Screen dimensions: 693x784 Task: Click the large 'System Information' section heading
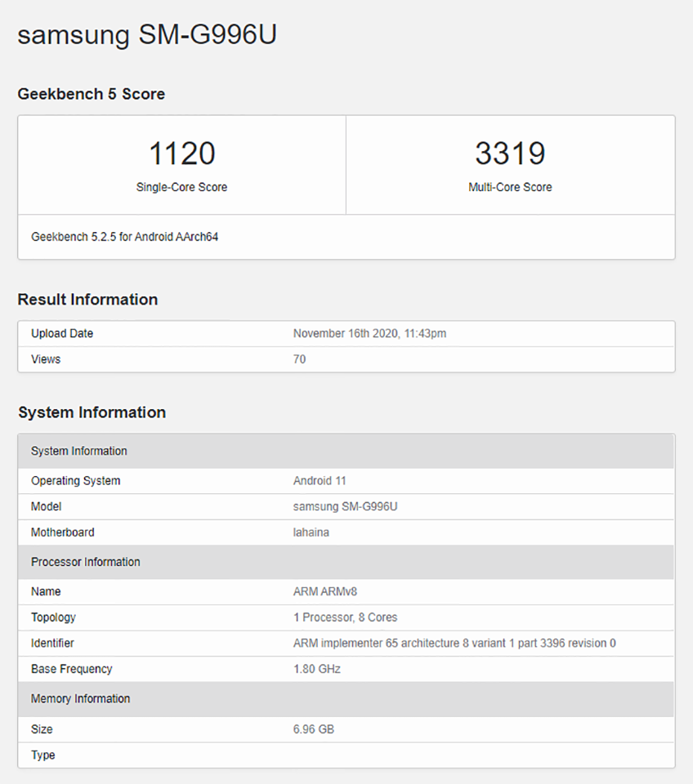[x=92, y=412]
